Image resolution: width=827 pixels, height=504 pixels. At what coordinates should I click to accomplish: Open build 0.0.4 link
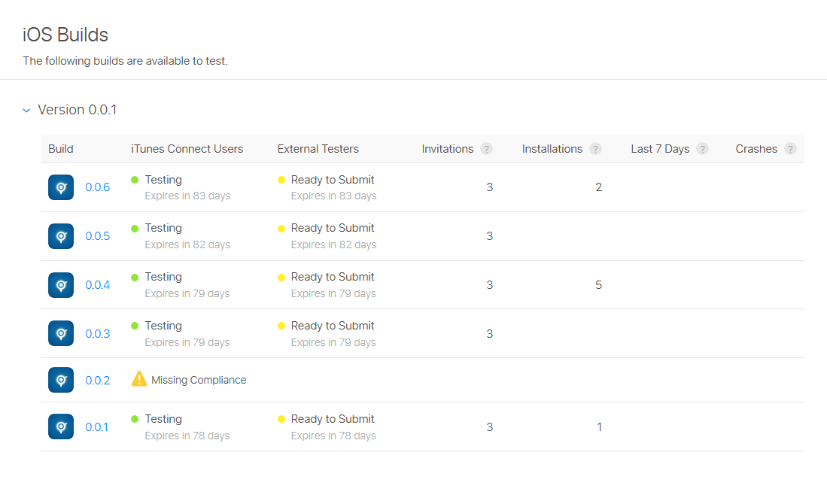coord(98,285)
